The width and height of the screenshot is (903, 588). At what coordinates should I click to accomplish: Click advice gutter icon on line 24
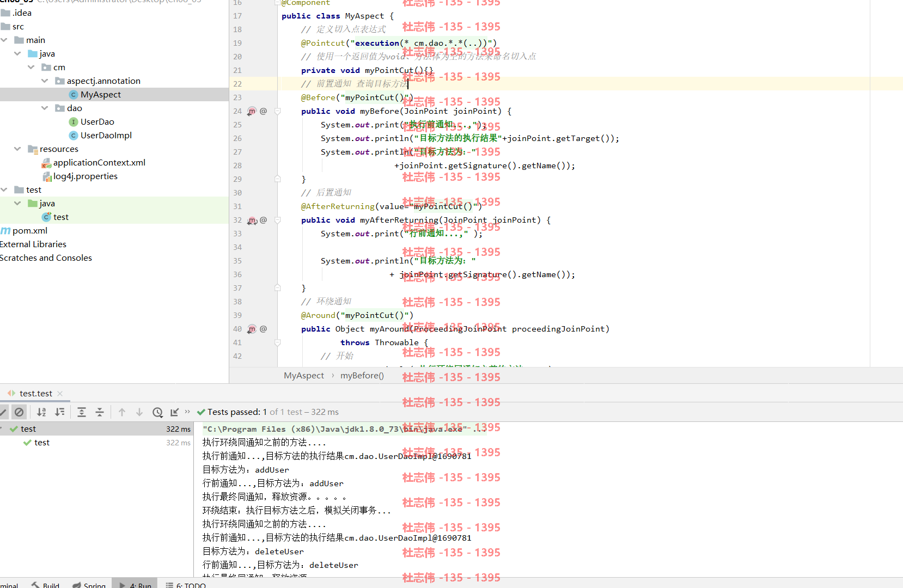252,111
